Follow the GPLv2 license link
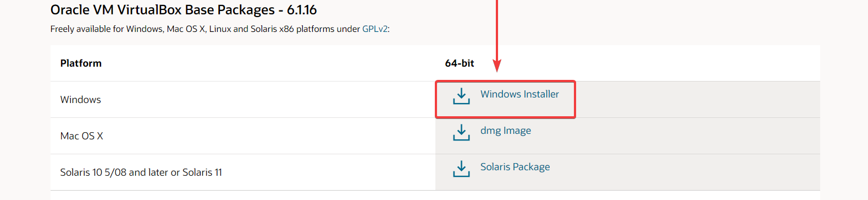This screenshot has width=868, height=200. click(375, 29)
